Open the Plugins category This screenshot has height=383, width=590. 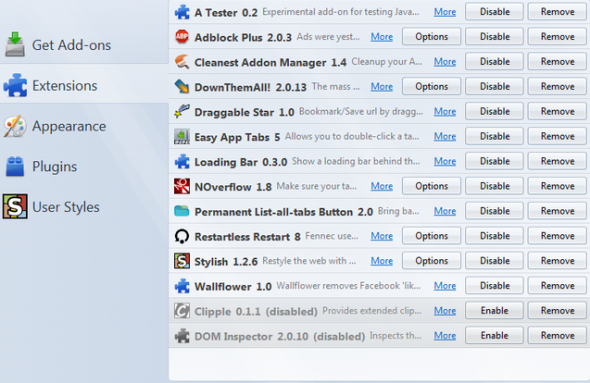(84, 166)
